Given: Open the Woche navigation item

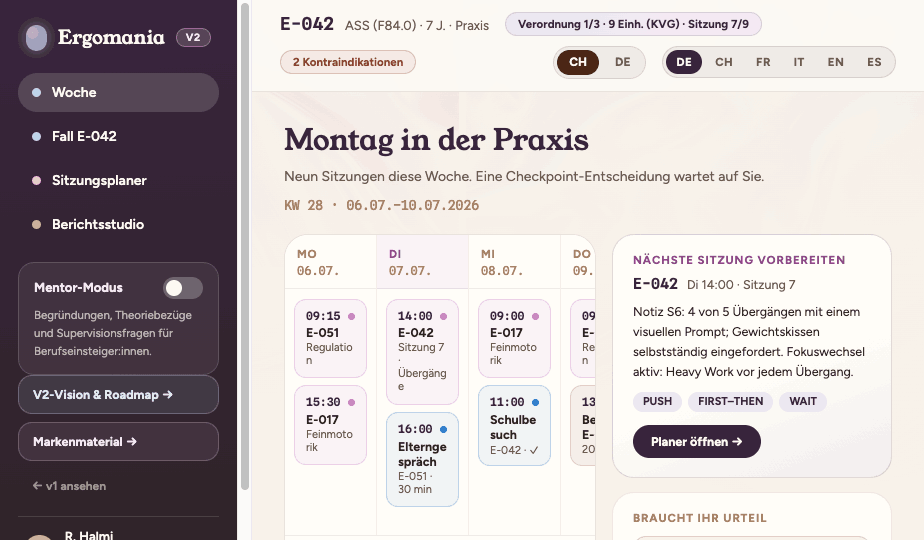Looking at the screenshot, I should 118,93.
